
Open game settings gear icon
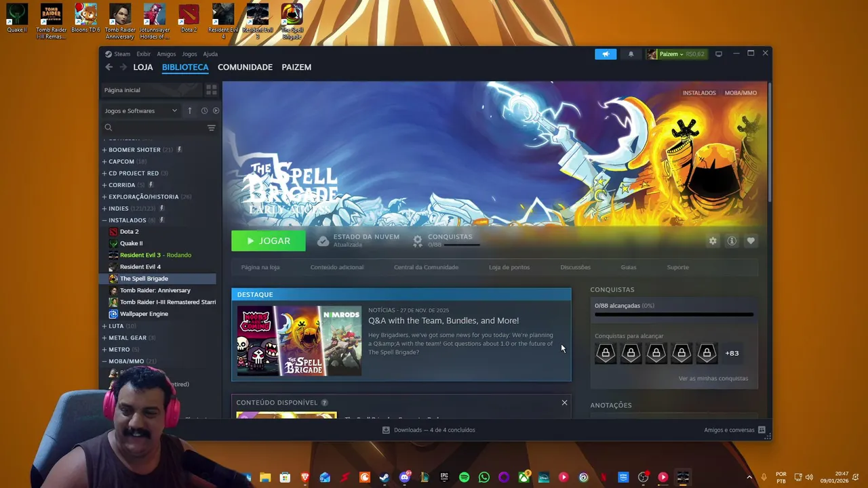click(x=713, y=241)
